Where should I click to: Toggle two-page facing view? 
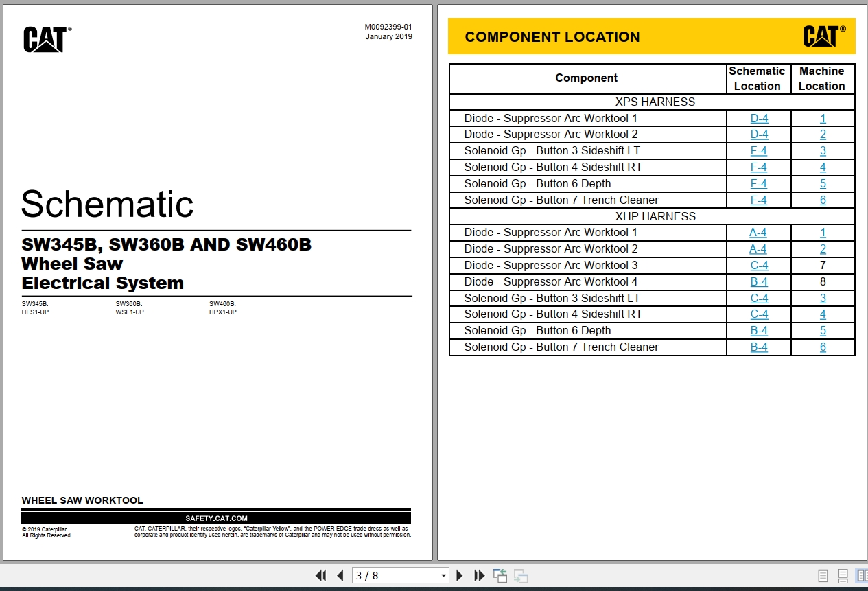pyautogui.click(x=861, y=576)
